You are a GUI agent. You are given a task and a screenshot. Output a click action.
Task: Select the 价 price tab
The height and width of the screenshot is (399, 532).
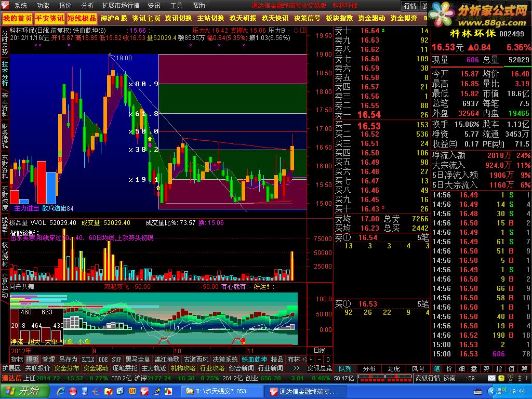coord(449,368)
